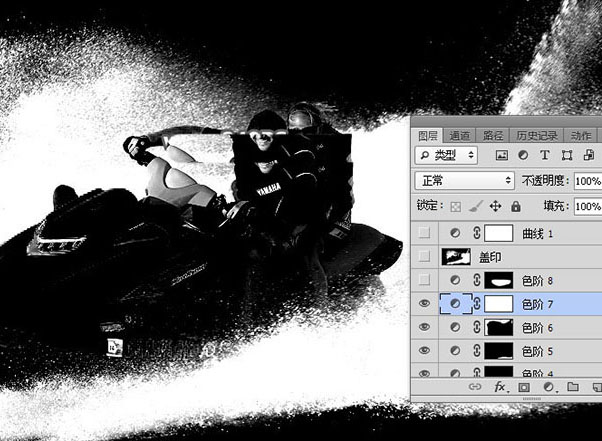Filter layers by adjustment layer icon

click(523, 155)
